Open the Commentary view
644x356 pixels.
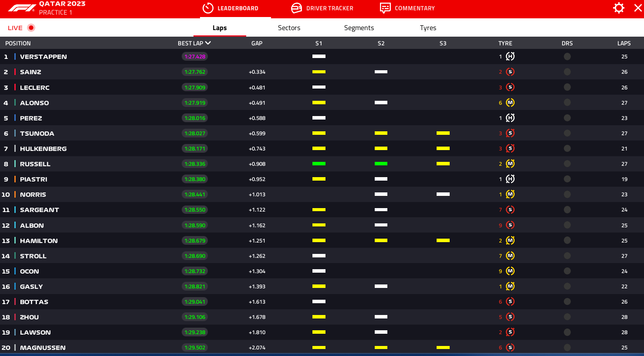coord(407,8)
